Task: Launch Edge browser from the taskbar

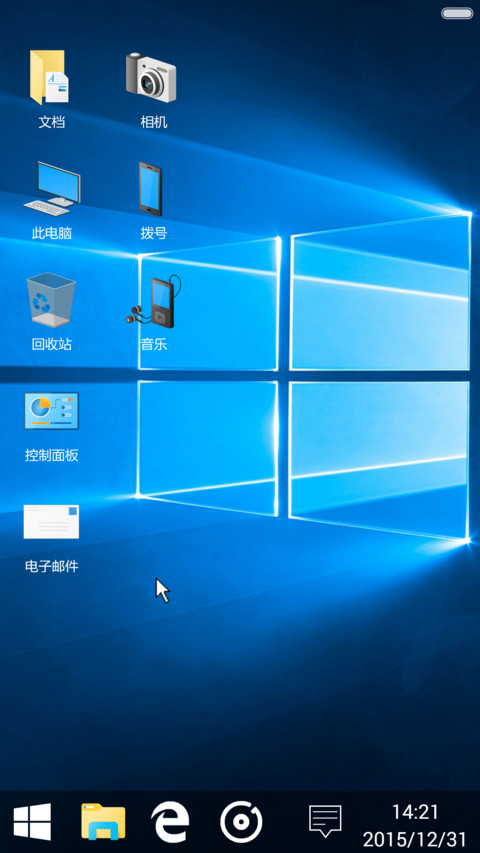Action: (x=170, y=822)
